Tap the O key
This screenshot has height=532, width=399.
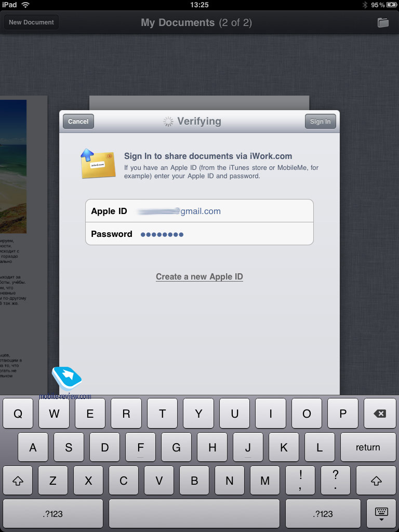point(307,413)
